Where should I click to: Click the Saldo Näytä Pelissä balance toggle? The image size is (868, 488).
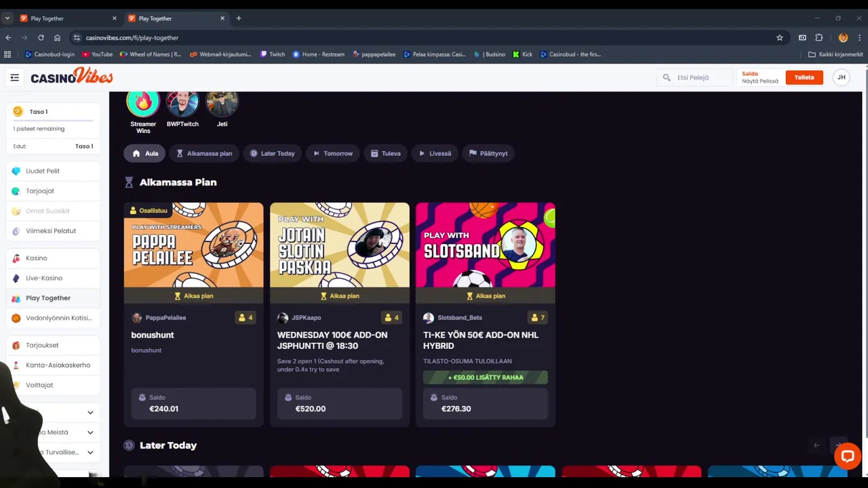[760, 77]
